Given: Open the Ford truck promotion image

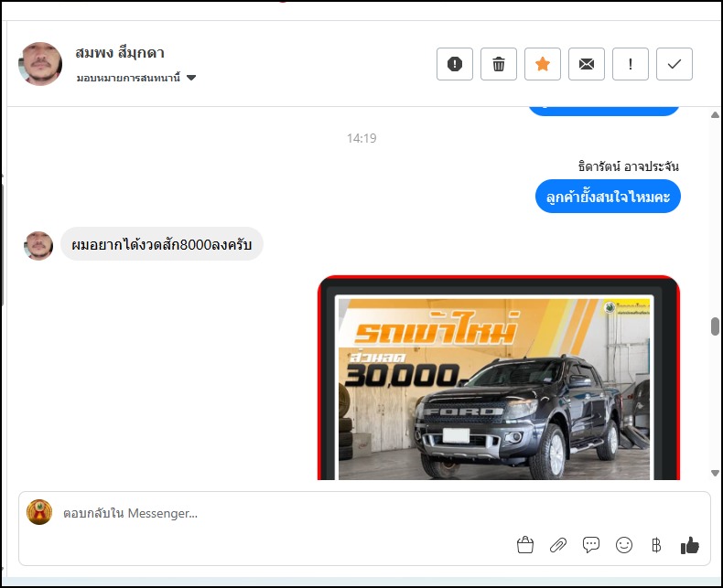Looking at the screenshot, I should point(498,384).
